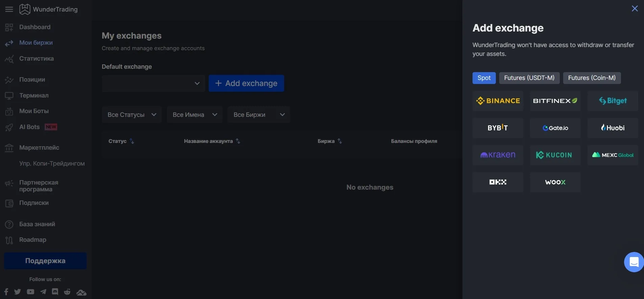Click the Поддержка support button
The height and width of the screenshot is (299, 644).
[45, 261]
